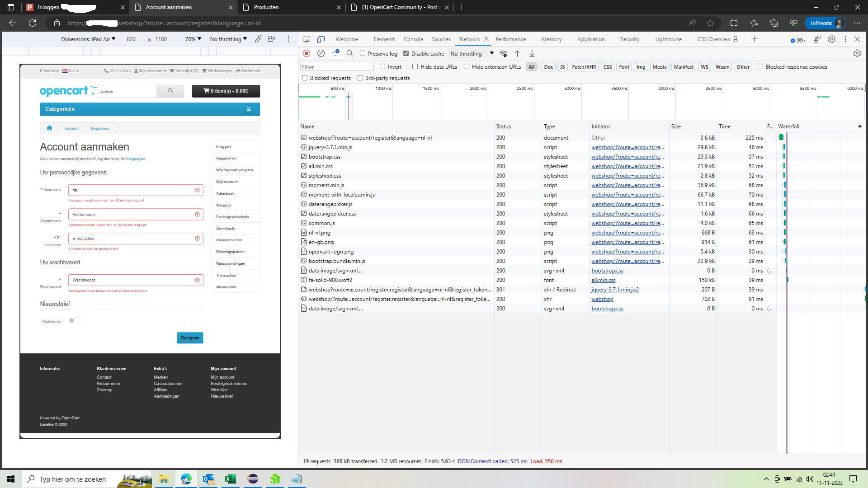Switch to Application tab
Image resolution: width=868 pixels, height=488 pixels.
(591, 39)
